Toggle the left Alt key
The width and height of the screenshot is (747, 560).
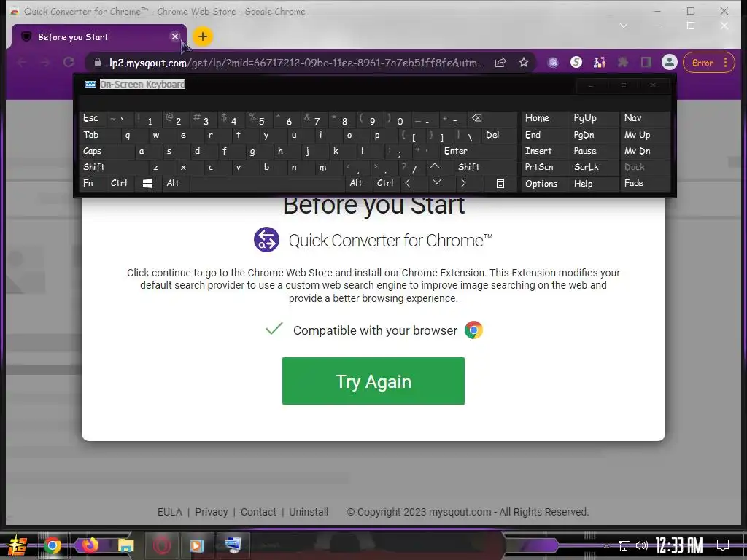coord(175,183)
